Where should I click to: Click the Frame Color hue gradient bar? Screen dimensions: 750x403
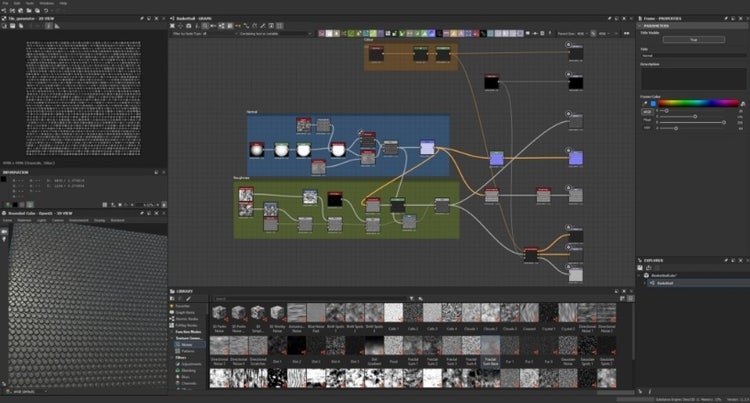[698, 103]
